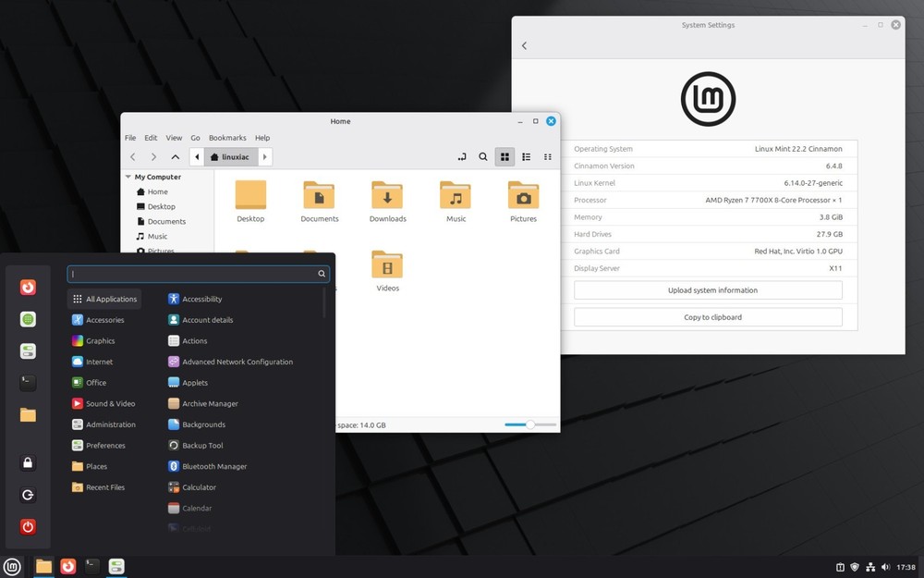Open Firefox from the menu sidebar
The width and height of the screenshot is (924, 578).
click(28, 286)
